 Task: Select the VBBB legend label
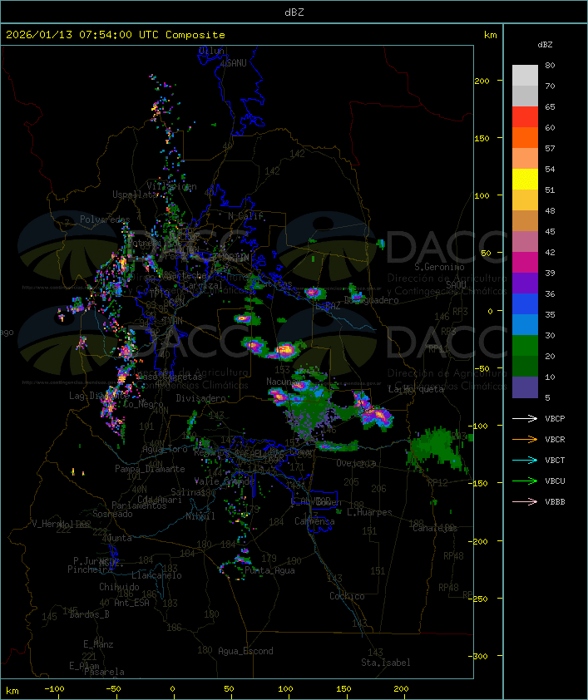click(555, 501)
